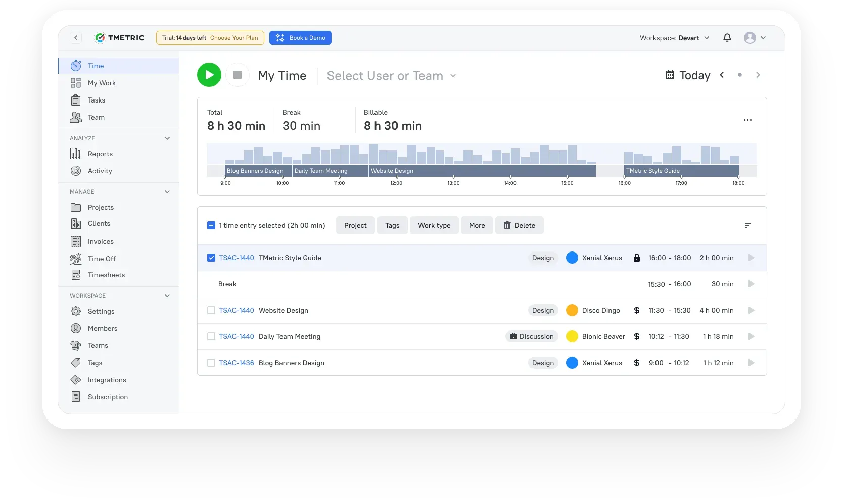Select the Daily Team Meeting entry checkbox
843x504 pixels.
click(x=211, y=336)
